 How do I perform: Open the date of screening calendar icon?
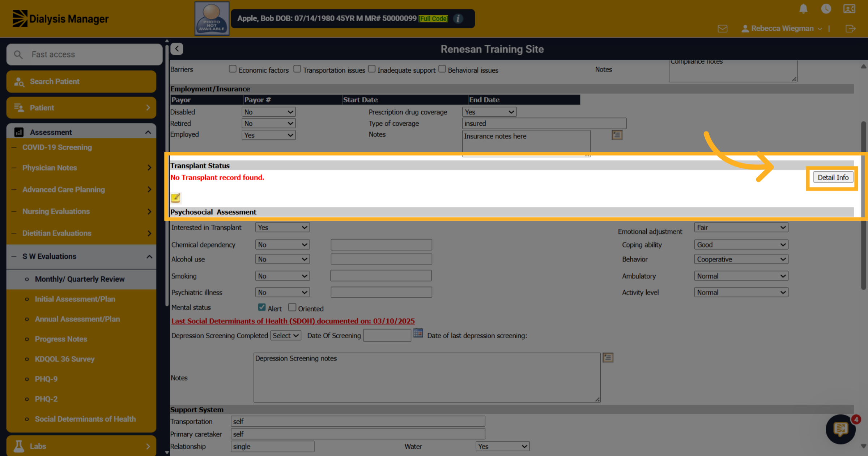click(418, 333)
